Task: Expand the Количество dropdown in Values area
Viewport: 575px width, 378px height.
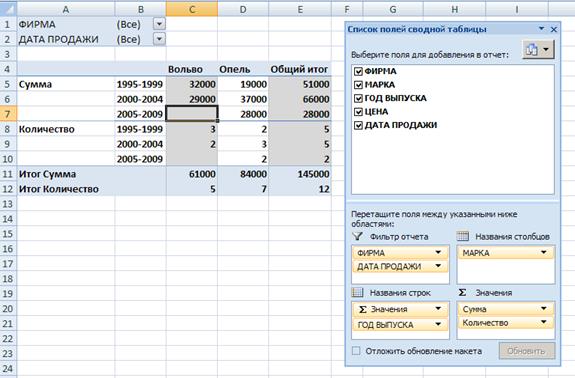Action: 543,322
